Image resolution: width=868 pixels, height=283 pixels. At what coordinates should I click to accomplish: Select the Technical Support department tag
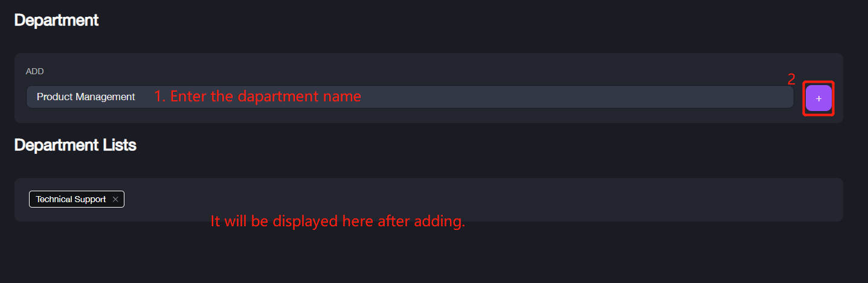click(71, 199)
